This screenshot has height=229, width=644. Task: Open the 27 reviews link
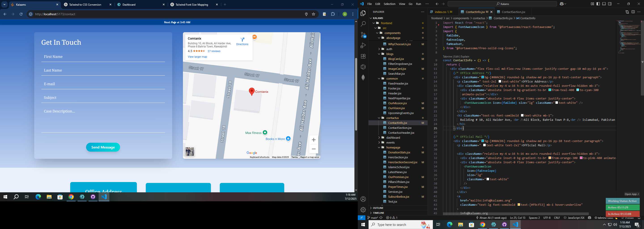point(214,51)
